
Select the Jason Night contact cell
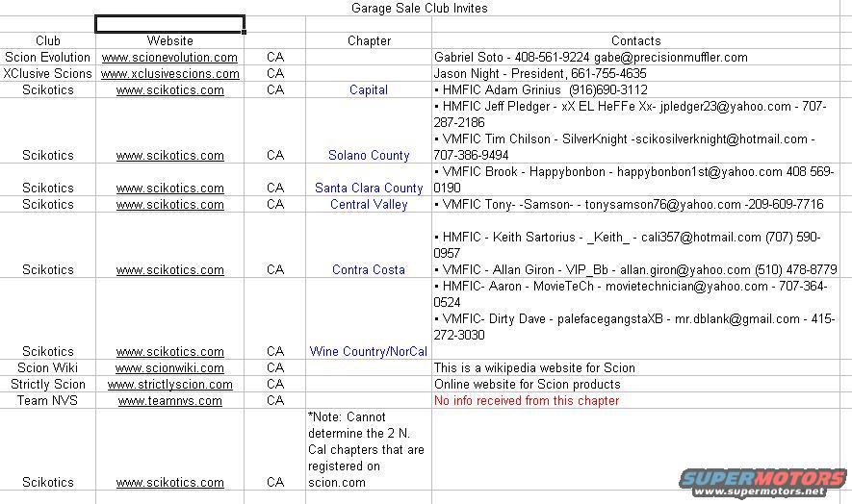[x=540, y=74]
